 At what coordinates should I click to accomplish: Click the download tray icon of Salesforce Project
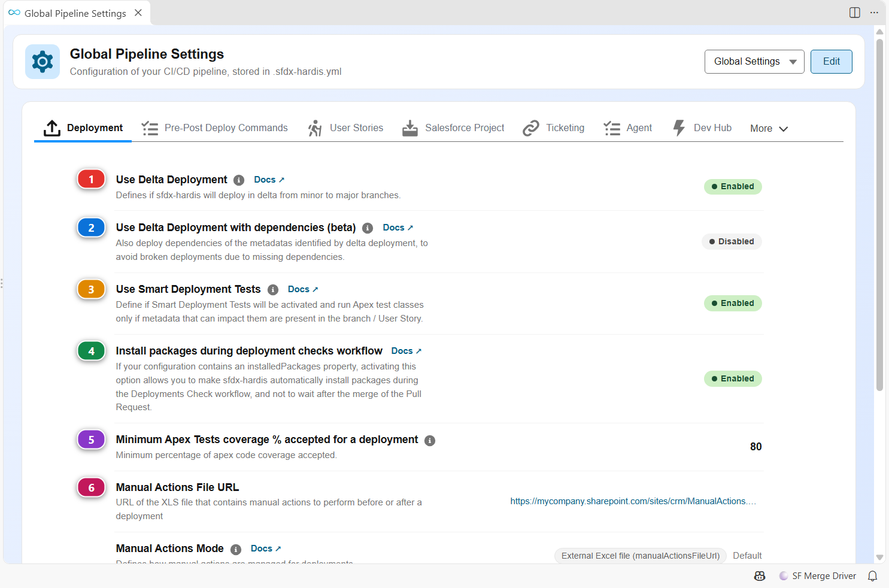coord(410,128)
